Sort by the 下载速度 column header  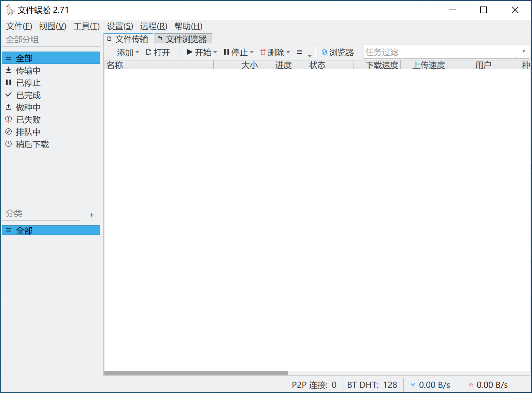377,65
